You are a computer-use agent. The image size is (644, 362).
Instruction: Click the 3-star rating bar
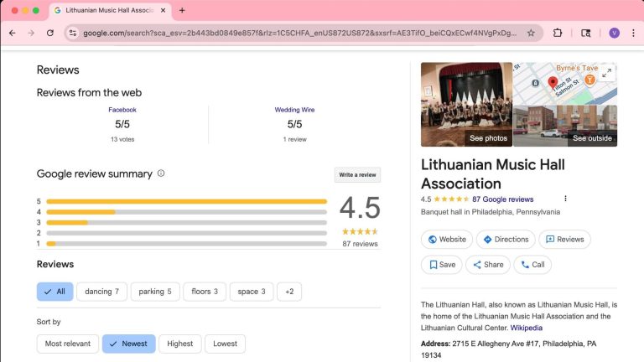click(x=186, y=222)
